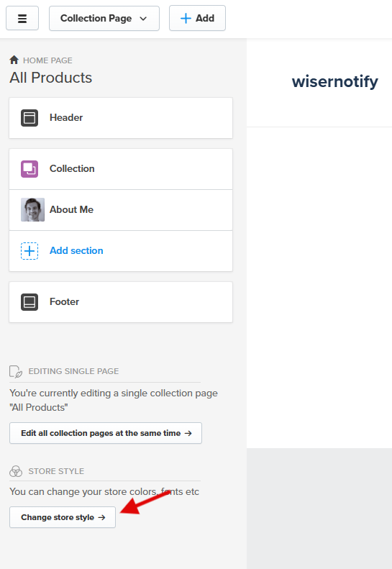Select the purple Collection section icon
This screenshot has height=569, width=392.
tap(29, 169)
